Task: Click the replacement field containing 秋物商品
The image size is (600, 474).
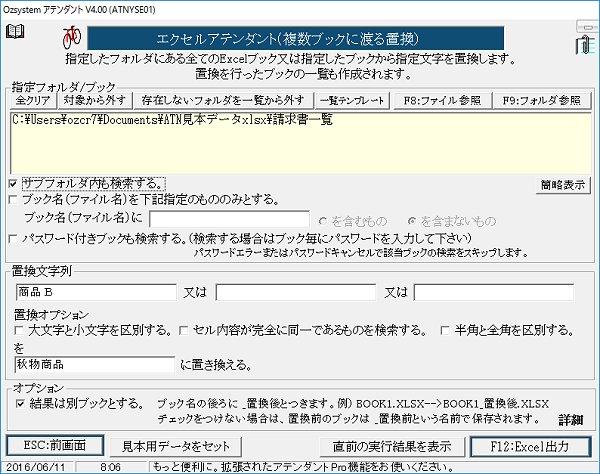Action: (95, 365)
